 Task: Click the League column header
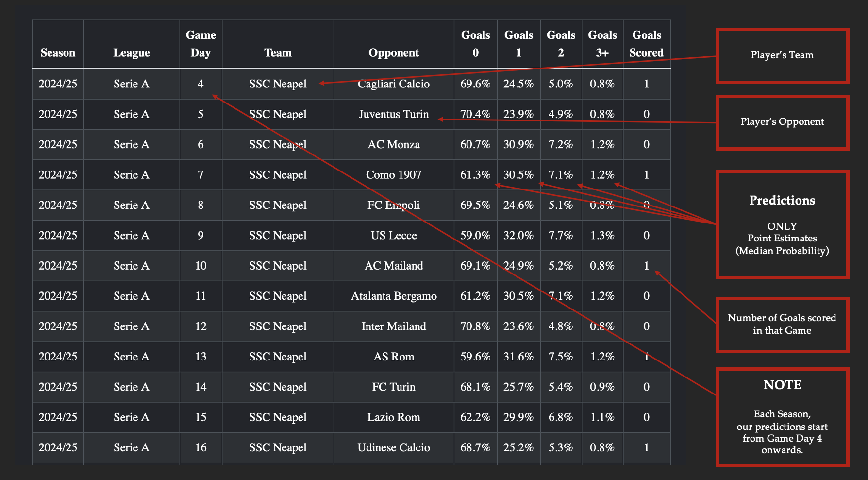pos(131,52)
